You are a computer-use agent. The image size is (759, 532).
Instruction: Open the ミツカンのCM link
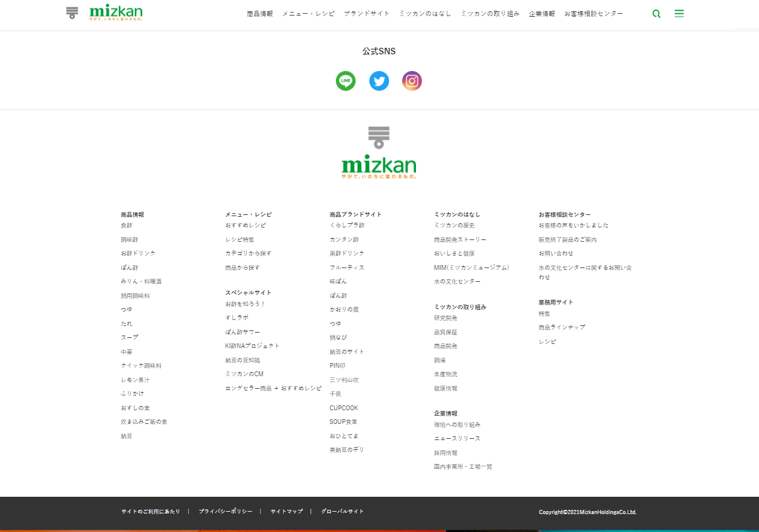tap(244, 374)
